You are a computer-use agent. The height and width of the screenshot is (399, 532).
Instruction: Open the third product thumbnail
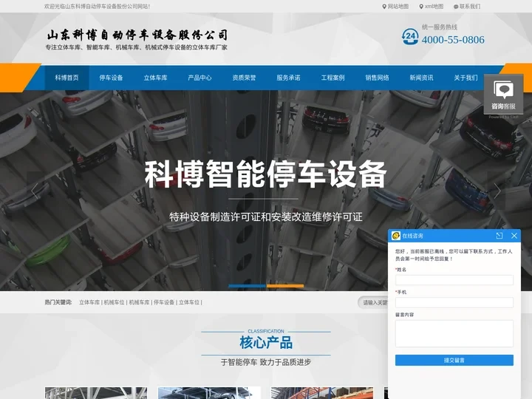click(x=322, y=393)
